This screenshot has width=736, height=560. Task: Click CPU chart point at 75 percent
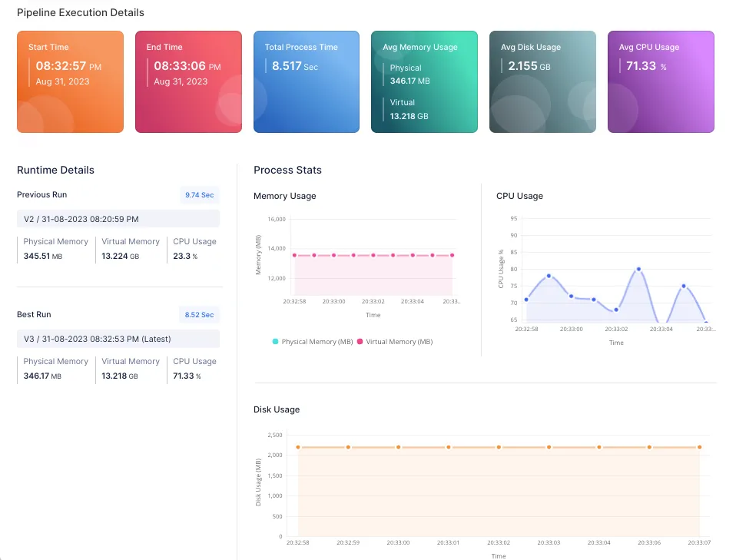[x=684, y=286]
